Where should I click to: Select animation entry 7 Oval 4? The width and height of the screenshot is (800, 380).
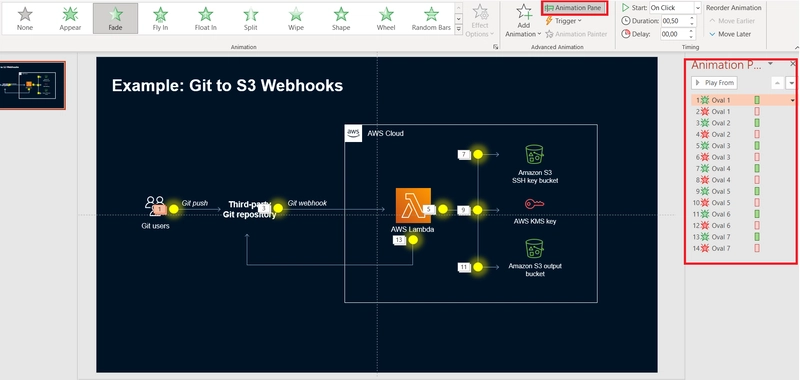[x=743, y=168]
